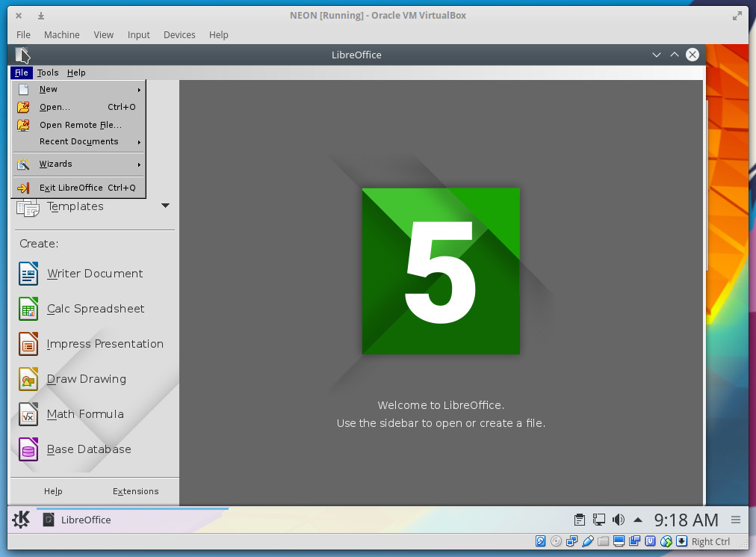Click the LibreOffice title bar document icon
This screenshot has height=557, width=756.
[x=22, y=55]
